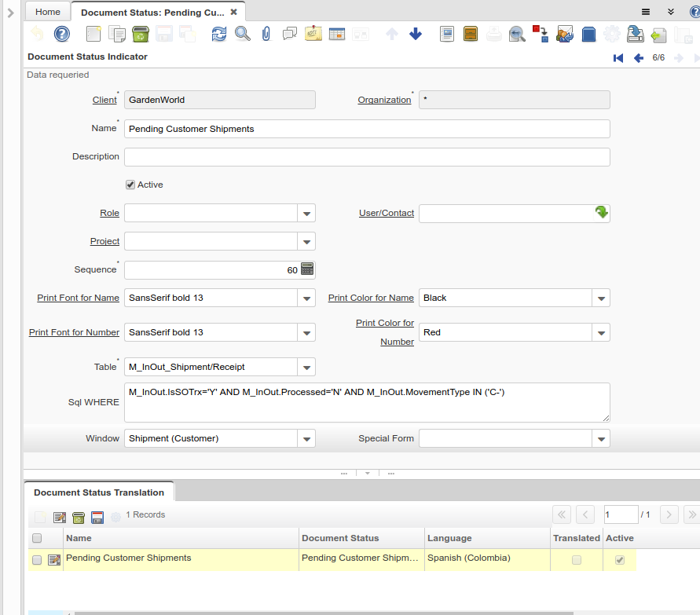
Task: Uncheck the Active checkbox
Action: tap(130, 185)
